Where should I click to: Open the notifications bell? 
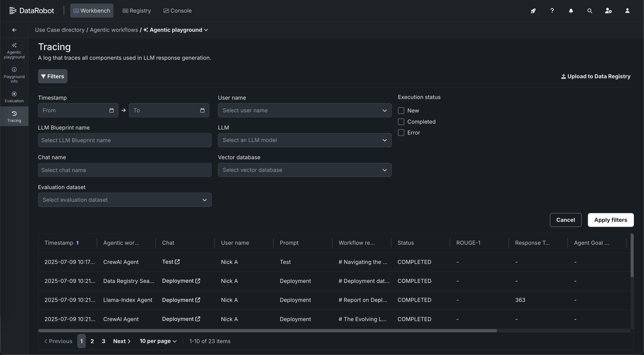[x=571, y=11]
